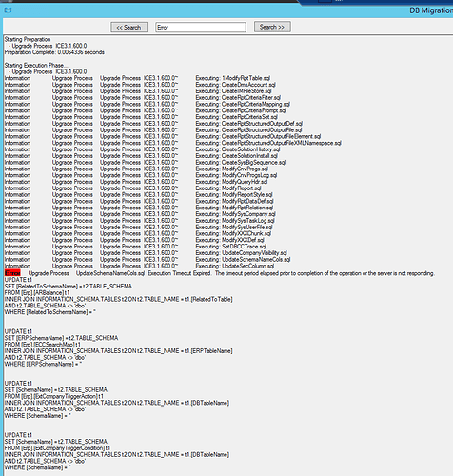Click 'Executing: ModifyQueryHdr.sql' log line
Screen dimensions: 453x476
(x=231, y=182)
